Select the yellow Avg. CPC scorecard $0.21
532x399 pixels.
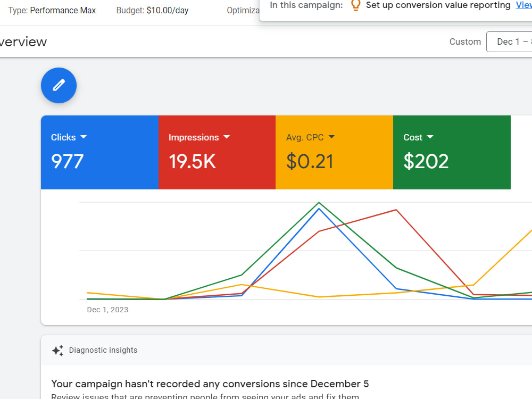[334, 152]
